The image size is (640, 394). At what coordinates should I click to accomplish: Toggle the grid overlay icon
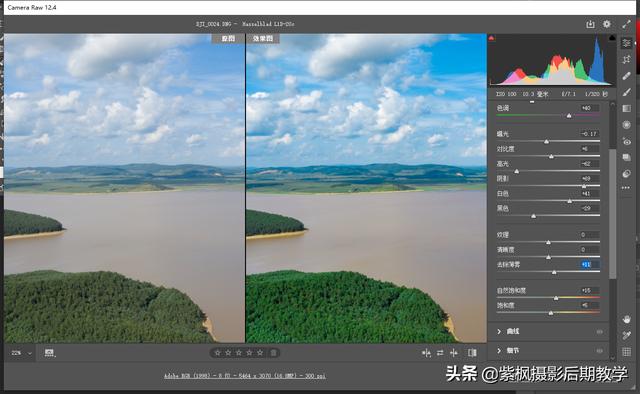(x=627, y=352)
